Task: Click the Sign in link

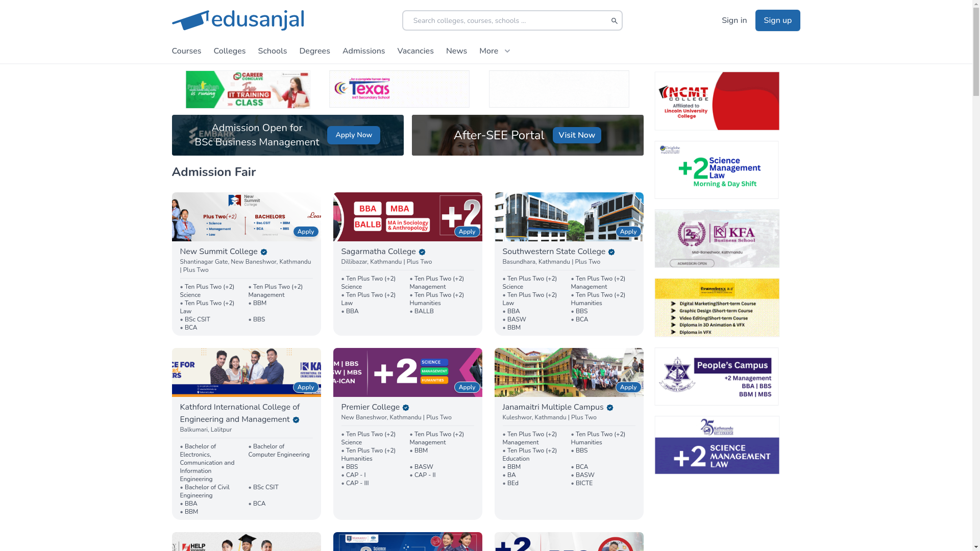Action: [734, 20]
